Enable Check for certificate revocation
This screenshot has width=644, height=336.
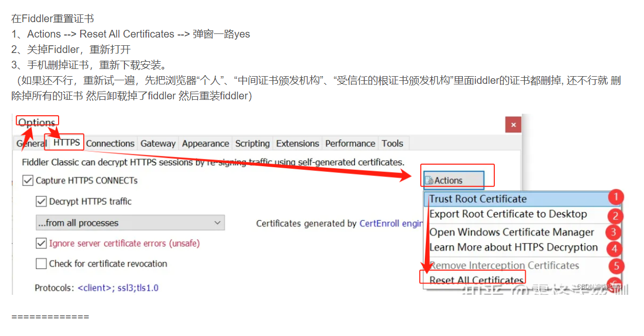41,263
